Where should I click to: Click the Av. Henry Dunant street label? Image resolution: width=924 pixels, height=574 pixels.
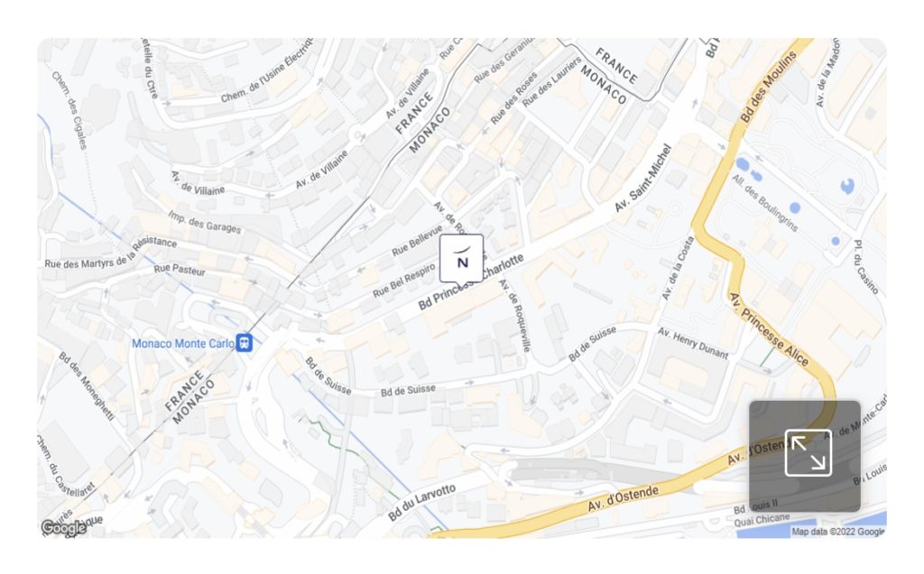693,343
